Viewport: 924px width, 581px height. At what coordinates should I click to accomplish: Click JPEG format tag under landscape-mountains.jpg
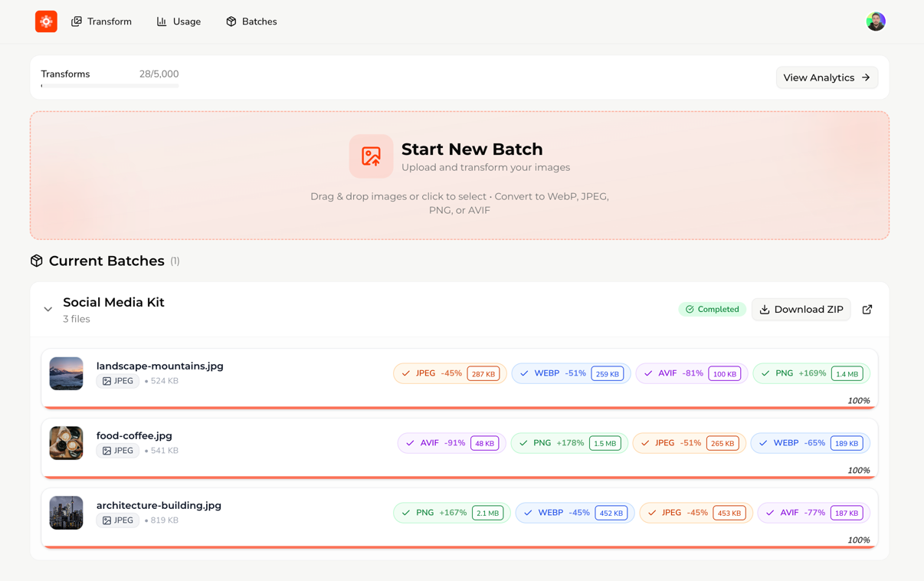(118, 381)
